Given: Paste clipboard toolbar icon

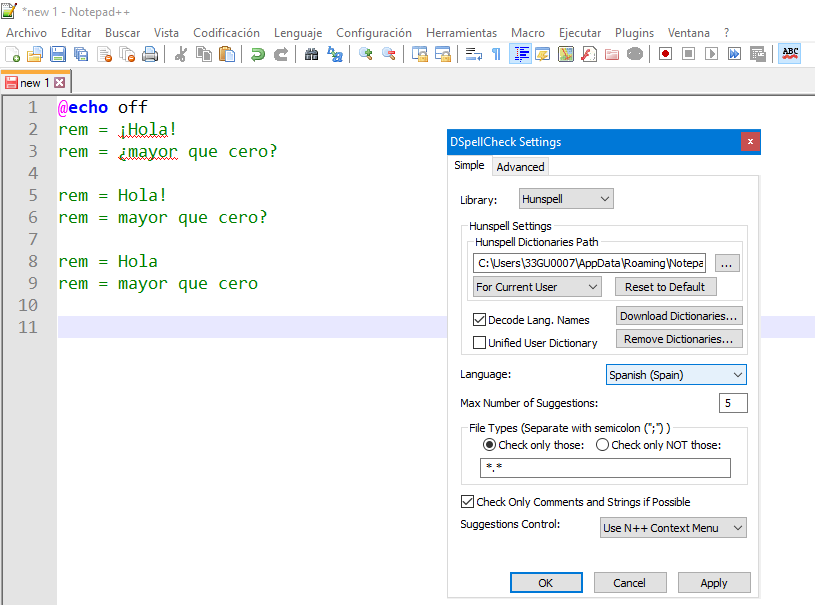Looking at the screenshot, I should [x=227, y=54].
